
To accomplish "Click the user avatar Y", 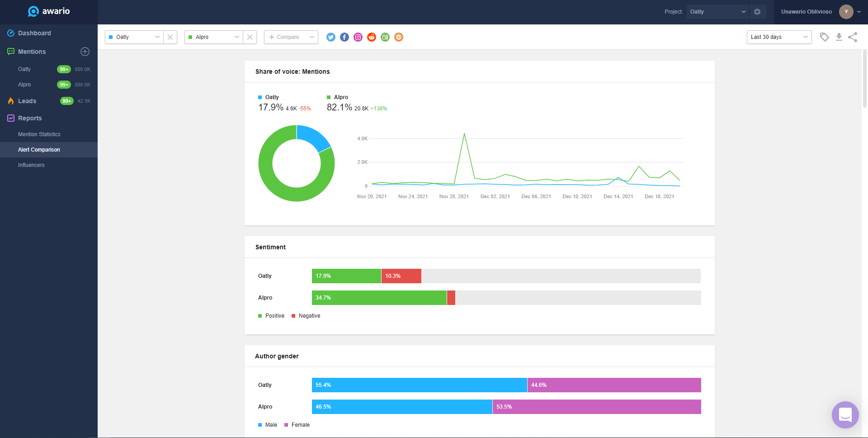I will pyautogui.click(x=846, y=12).
